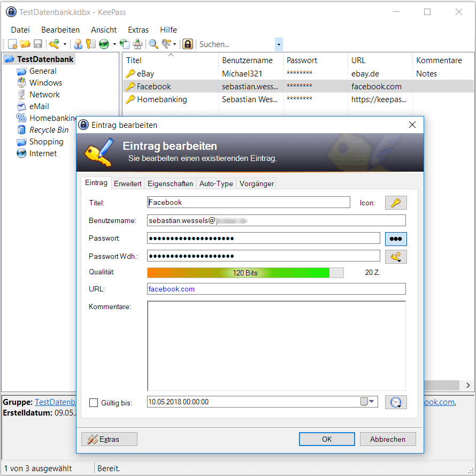Select the Windows group
Screen dimensions: 476x476
pos(45,82)
